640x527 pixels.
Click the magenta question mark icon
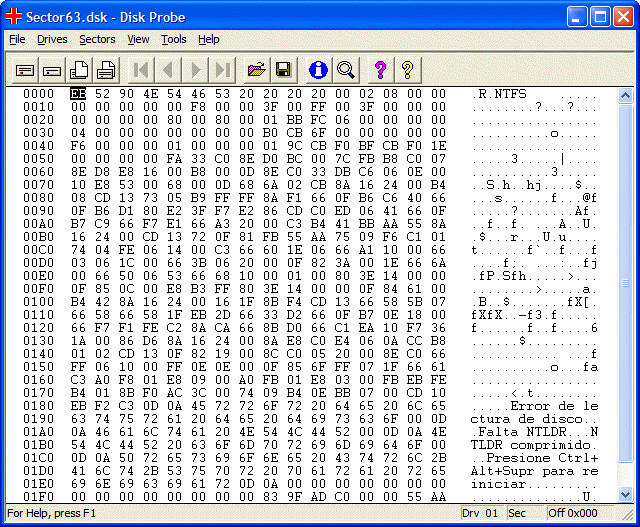[380, 70]
